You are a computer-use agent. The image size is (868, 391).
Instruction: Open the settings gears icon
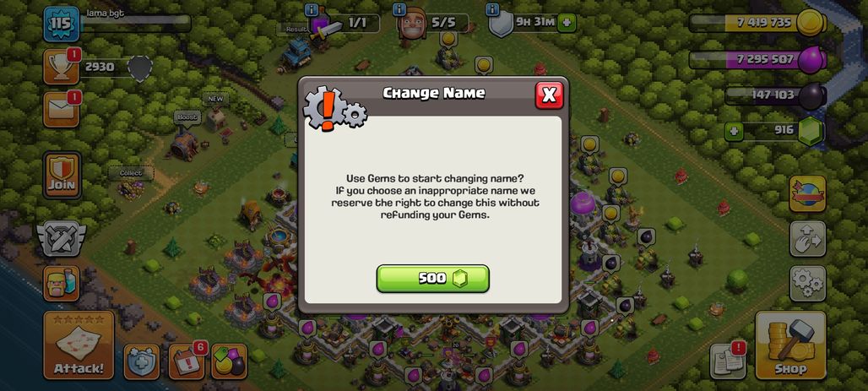[x=808, y=284]
